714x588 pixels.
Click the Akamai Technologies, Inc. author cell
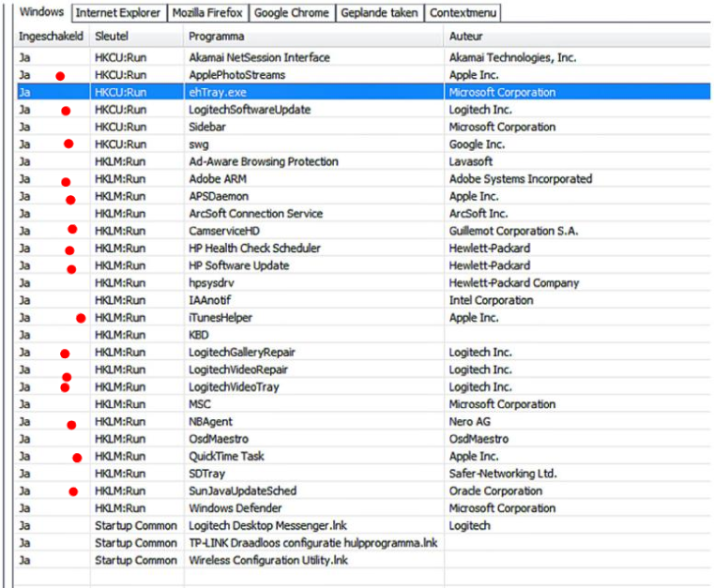click(x=512, y=58)
